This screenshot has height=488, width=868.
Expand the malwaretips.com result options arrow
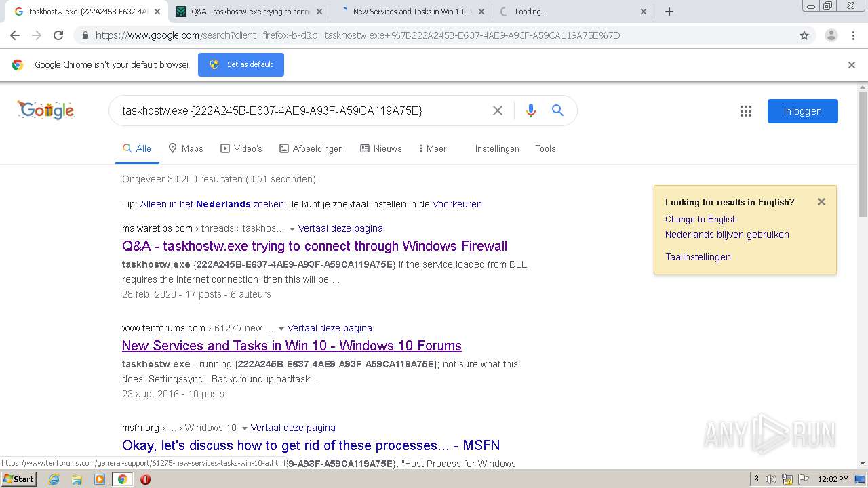tap(292, 229)
